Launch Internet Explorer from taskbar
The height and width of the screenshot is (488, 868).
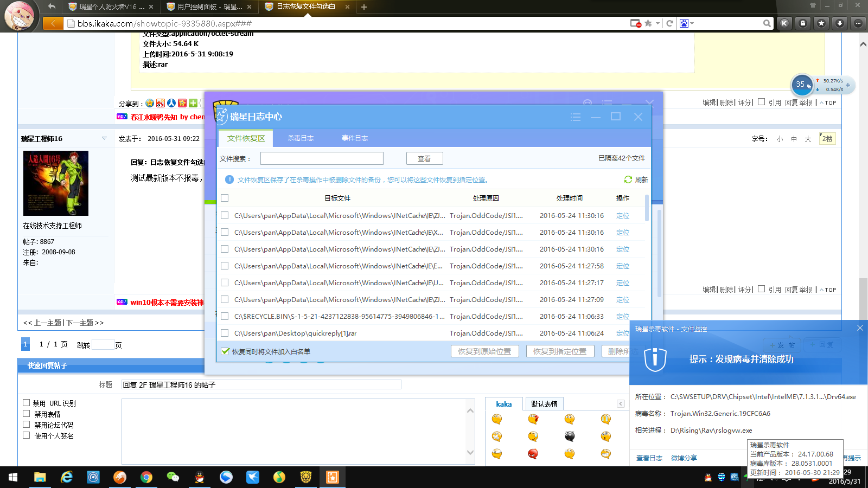66,477
